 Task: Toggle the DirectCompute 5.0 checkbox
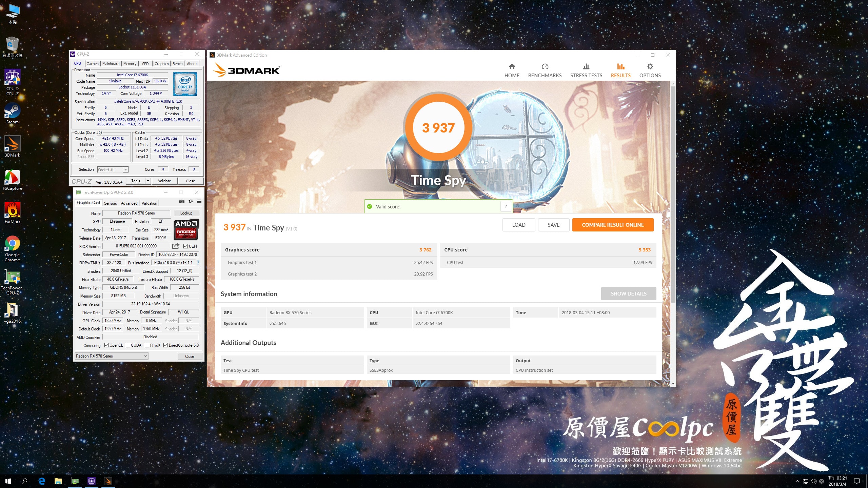pos(165,345)
